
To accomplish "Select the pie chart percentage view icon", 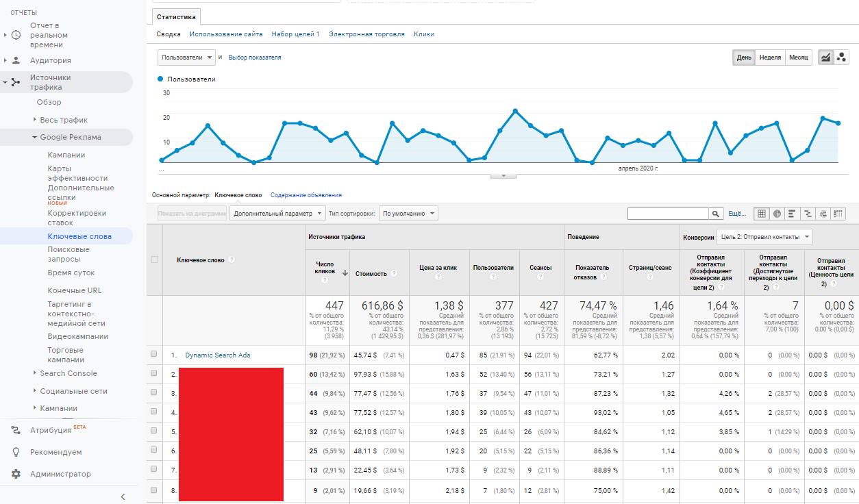I will [777, 214].
